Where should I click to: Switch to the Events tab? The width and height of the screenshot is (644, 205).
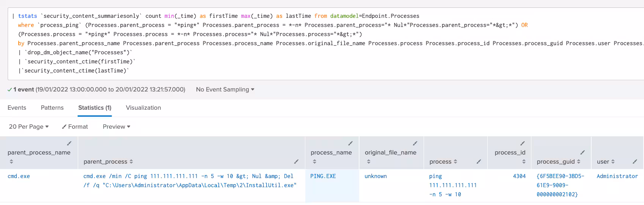(17, 108)
